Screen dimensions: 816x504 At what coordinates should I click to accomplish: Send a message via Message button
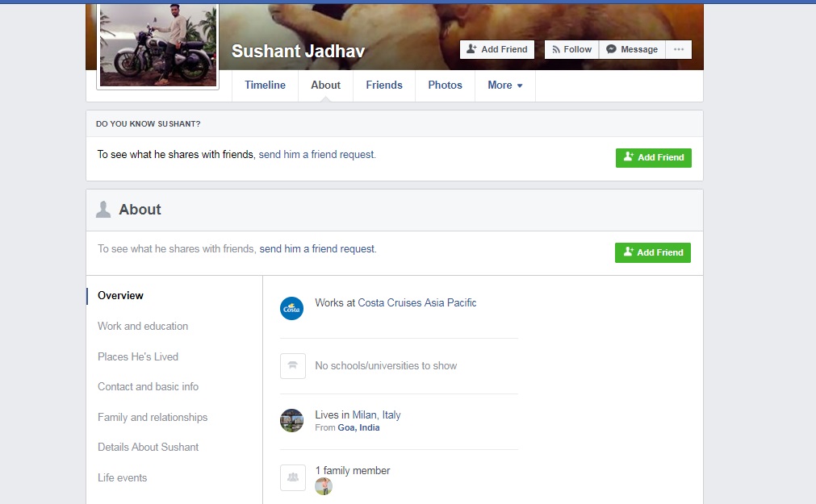pyautogui.click(x=632, y=49)
